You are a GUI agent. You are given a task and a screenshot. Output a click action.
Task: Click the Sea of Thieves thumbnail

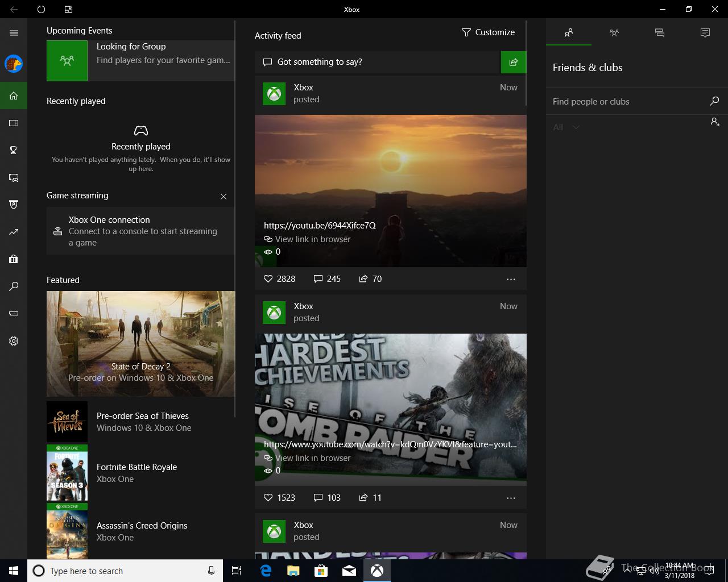(x=67, y=422)
